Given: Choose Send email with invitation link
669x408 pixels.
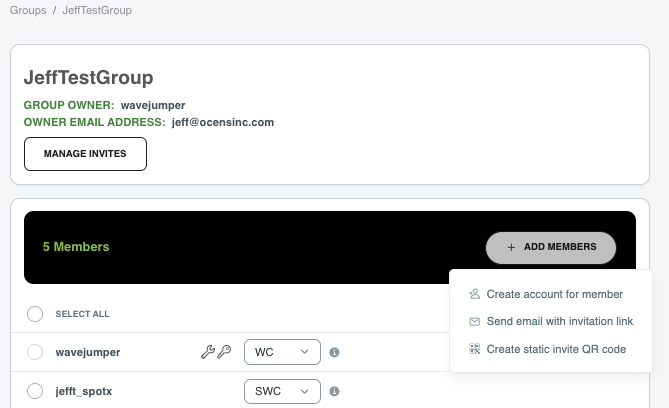Looking at the screenshot, I should (x=560, y=321).
